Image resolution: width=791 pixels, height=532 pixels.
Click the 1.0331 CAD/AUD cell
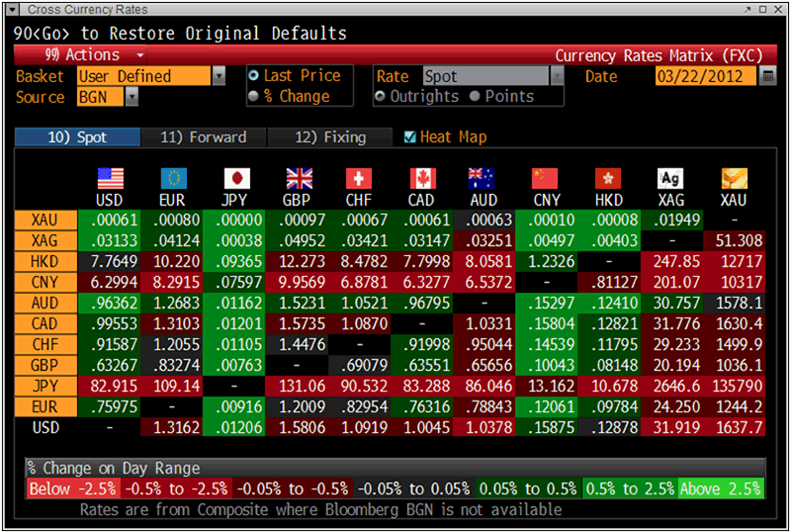pos(484,323)
